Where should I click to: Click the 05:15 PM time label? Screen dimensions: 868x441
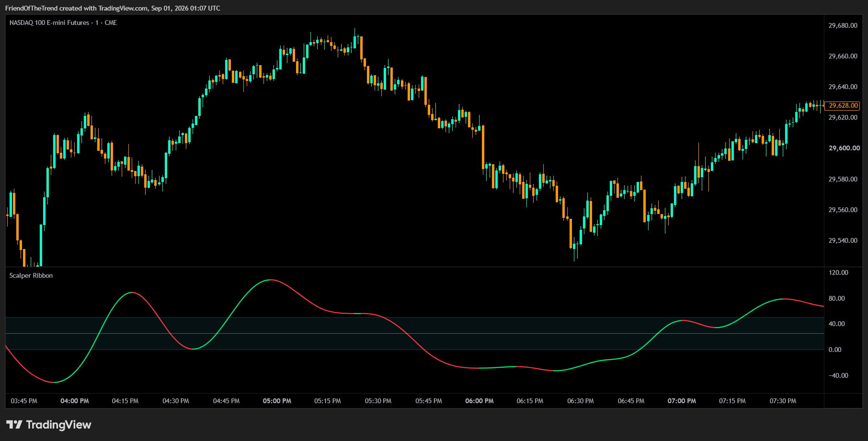[x=328, y=401]
